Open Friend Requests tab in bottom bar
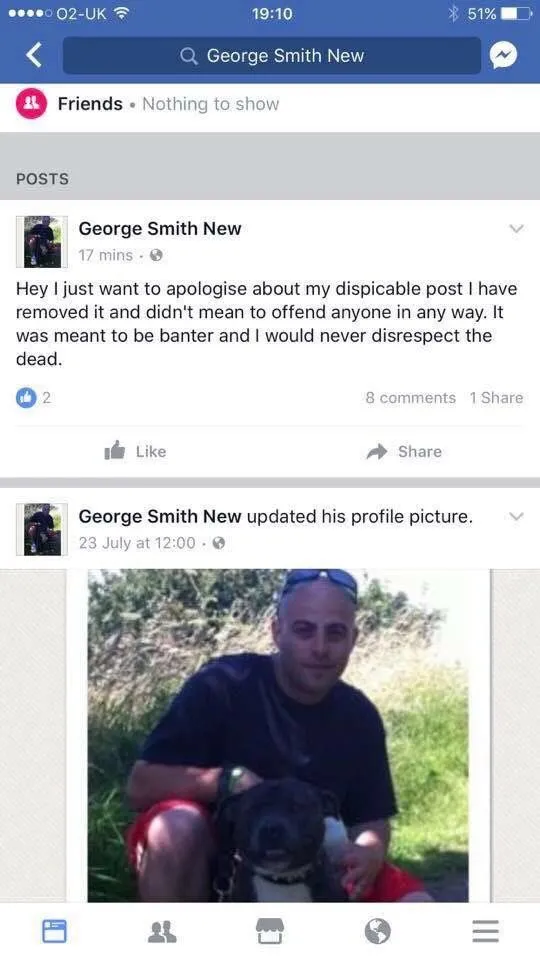Image resolution: width=540 pixels, height=960 pixels. click(x=162, y=931)
